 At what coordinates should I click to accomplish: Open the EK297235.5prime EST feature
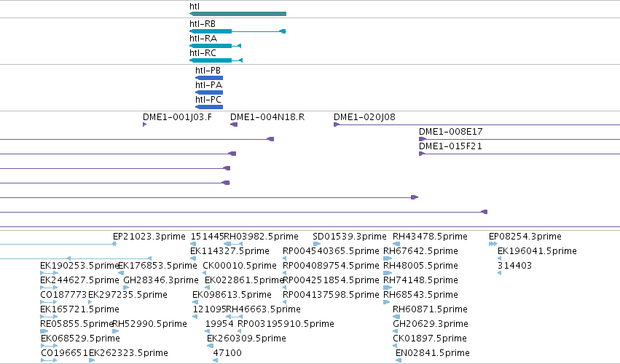(x=90, y=302)
